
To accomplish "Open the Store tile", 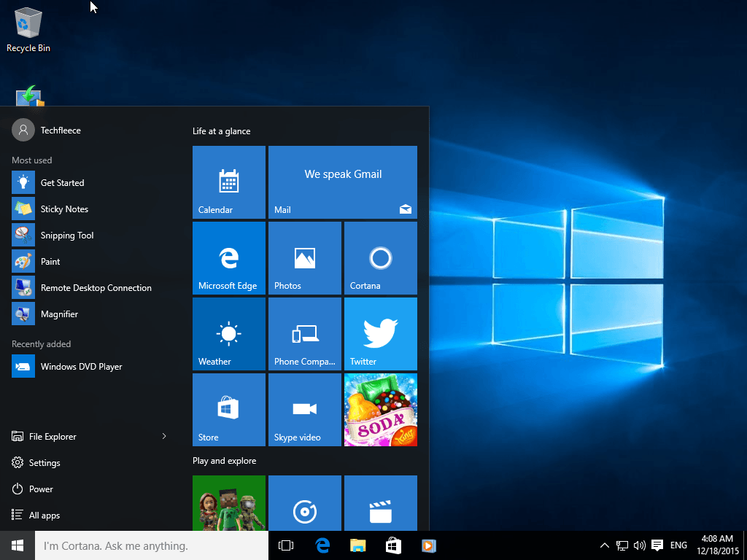I will click(228, 410).
